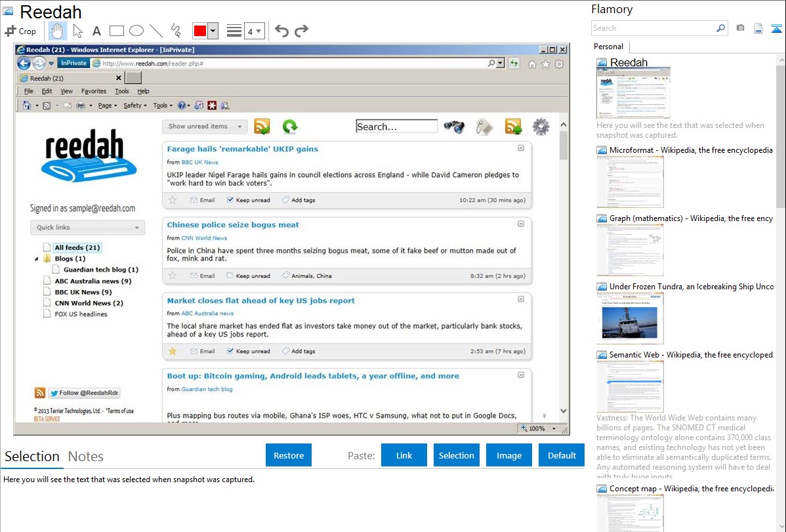This screenshot has height=532, width=786.
Task: Click the camera capture icon in Flamory
Action: pyautogui.click(x=740, y=28)
